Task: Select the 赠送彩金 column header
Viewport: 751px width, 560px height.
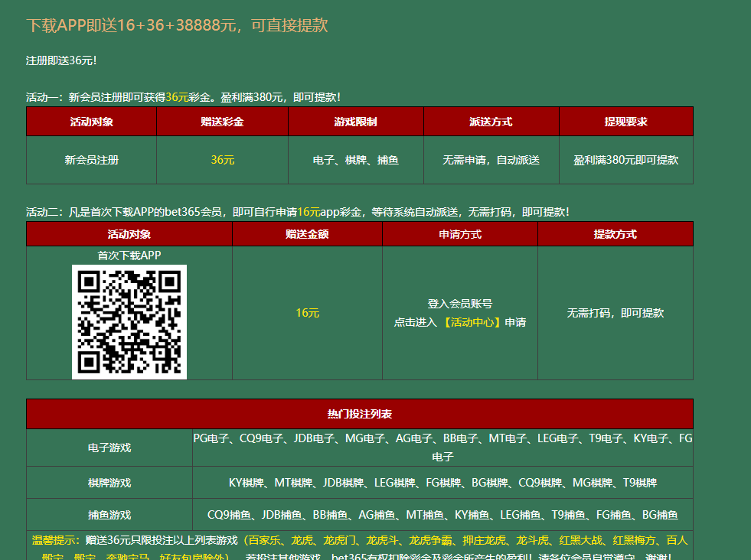Action: point(222,122)
